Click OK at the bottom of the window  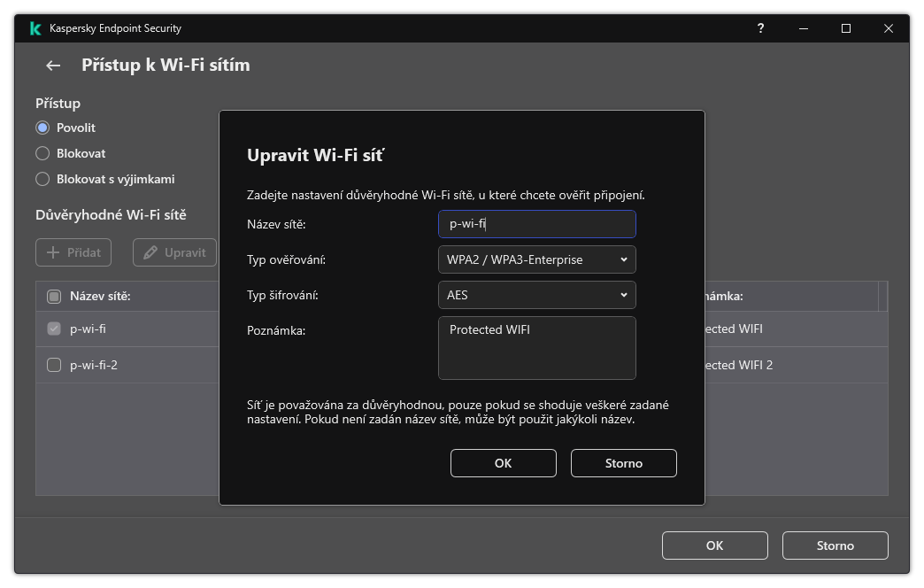[714, 545]
